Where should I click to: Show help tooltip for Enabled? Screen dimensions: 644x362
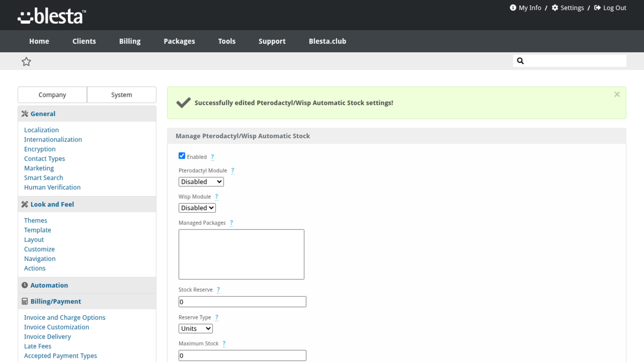point(212,157)
